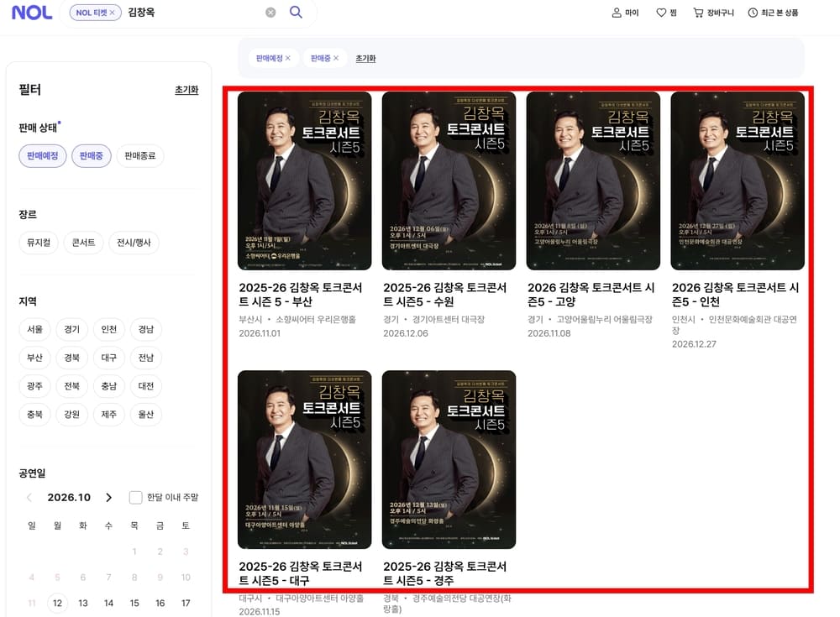Toggle the 판매예정 status in the filter panel
Image resolution: width=840 pixels, height=617 pixels.
coord(42,156)
